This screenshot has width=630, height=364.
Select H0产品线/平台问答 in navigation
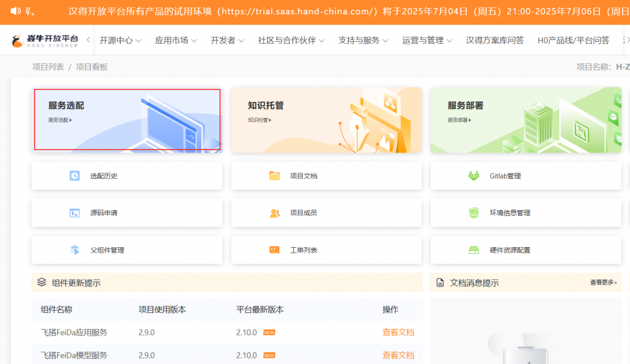click(x=573, y=41)
